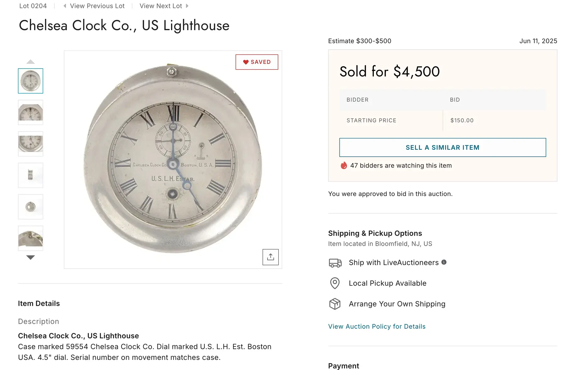Screen dimensions: 588x370
Task: Select the third clock thumbnail
Action: pyautogui.click(x=31, y=144)
